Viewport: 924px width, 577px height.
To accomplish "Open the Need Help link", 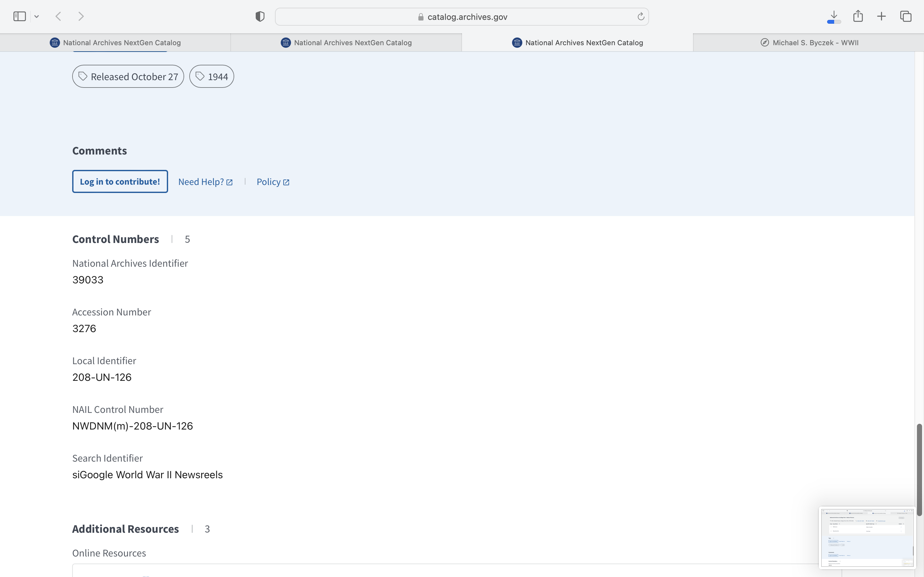I will click(x=205, y=182).
